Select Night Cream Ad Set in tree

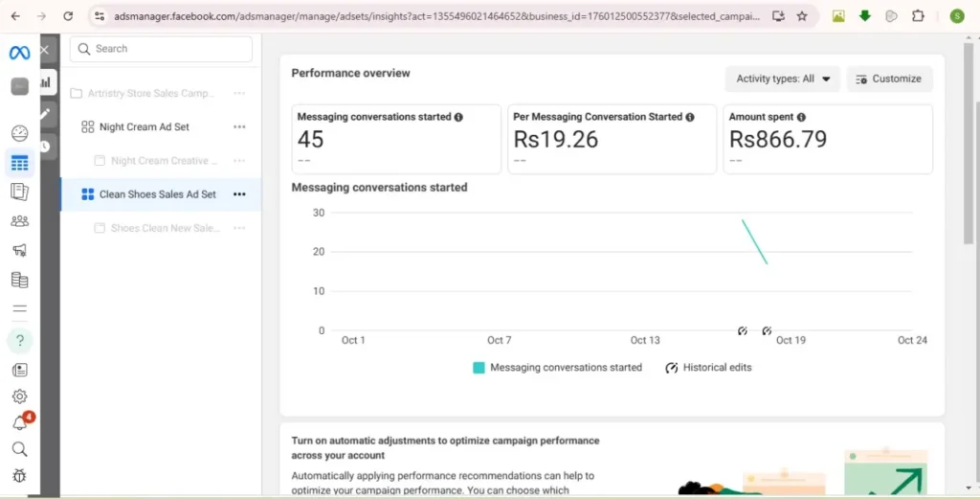[x=144, y=127]
